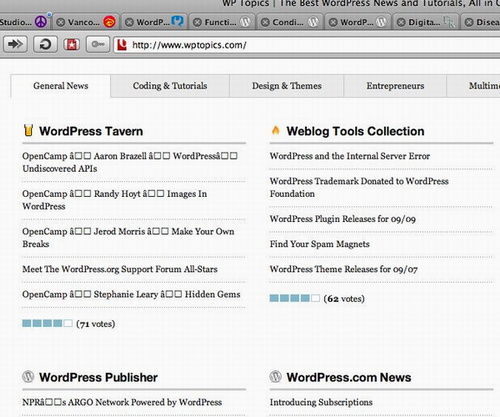The width and height of the screenshot is (500, 417).
Task: Open OpenCamp Jerod Morris Make Your Own Breaks
Action: 128,237
